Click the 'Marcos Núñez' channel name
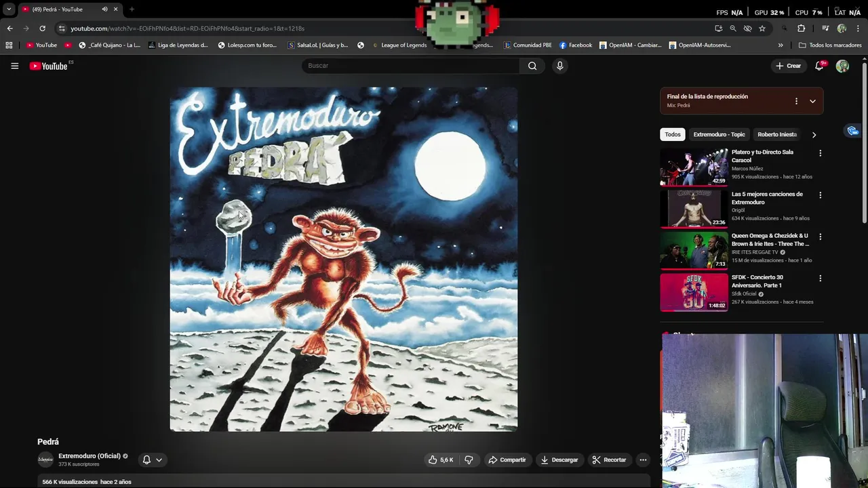The height and width of the screenshot is (488, 868). point(747,169)
